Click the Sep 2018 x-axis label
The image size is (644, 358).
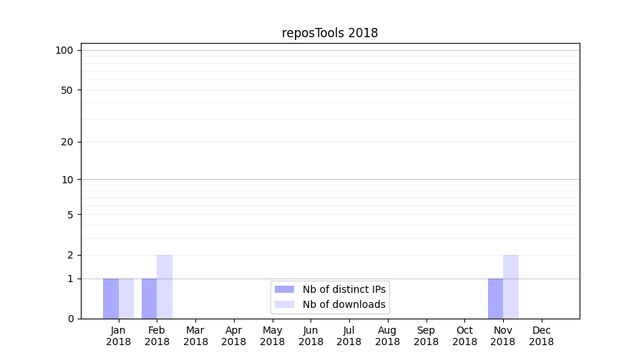point(426,336)
